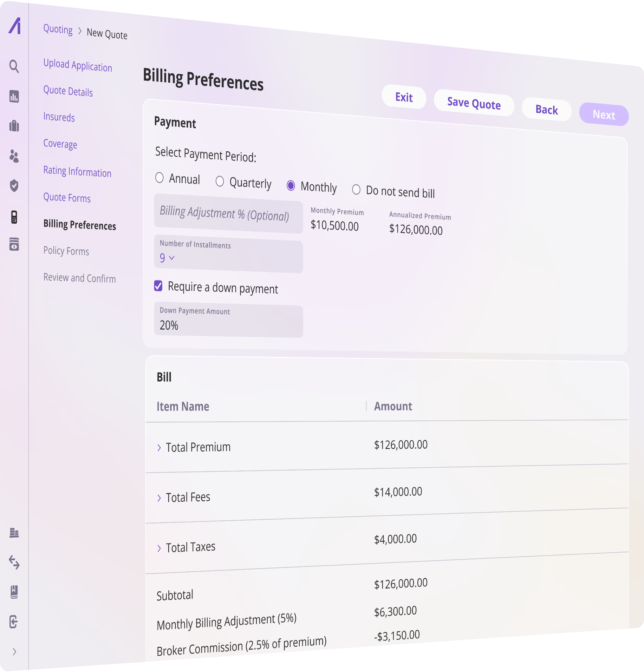This screenshot has height=672, width=644.
Task: Click the transfer/exchange icon in sidebar
Action: [16, 562]
